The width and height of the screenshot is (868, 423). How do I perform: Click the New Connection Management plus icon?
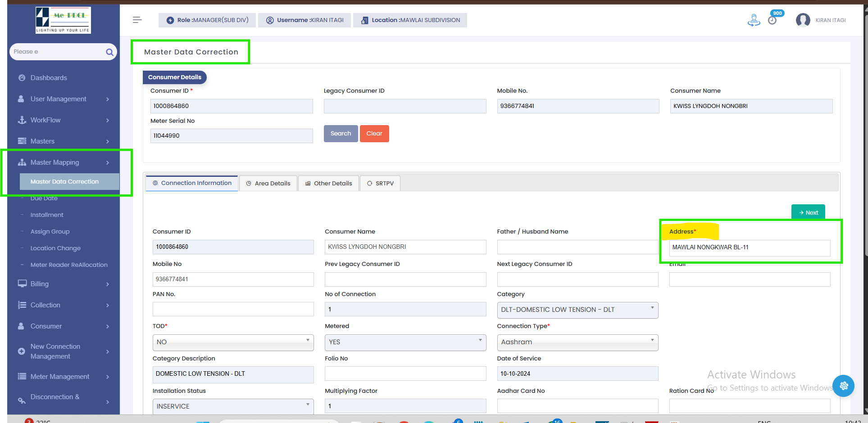(21, 351)
